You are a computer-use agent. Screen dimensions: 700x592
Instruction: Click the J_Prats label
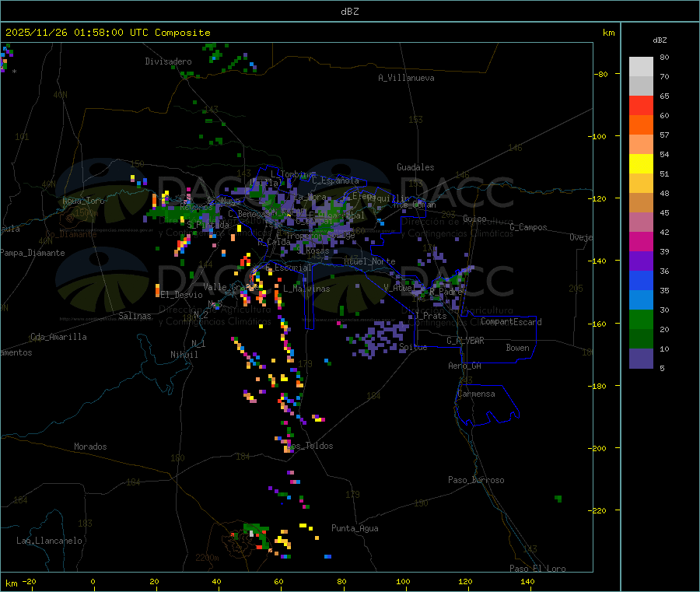(431, 316)
